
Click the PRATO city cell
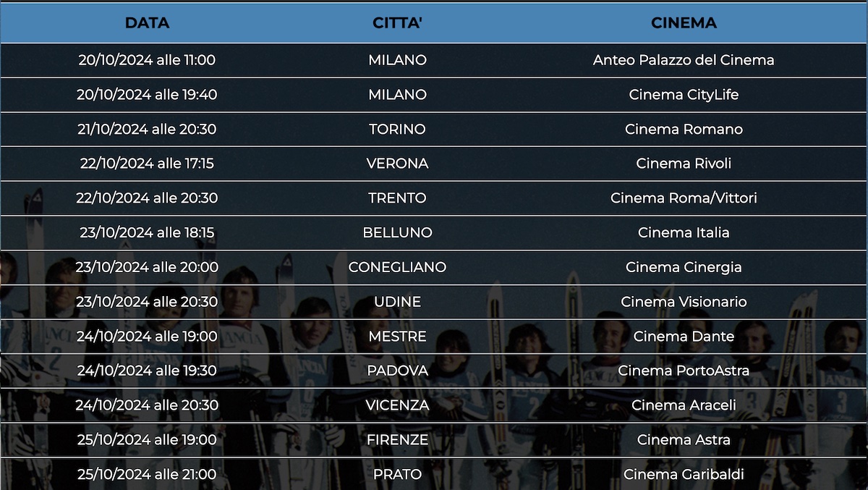397,475
